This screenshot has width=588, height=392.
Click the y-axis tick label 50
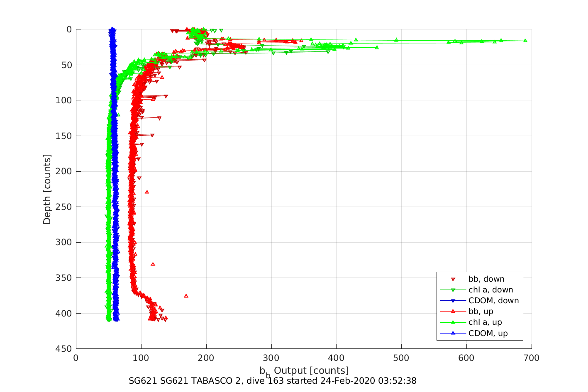pyautogui.click(x=66, y=65)
